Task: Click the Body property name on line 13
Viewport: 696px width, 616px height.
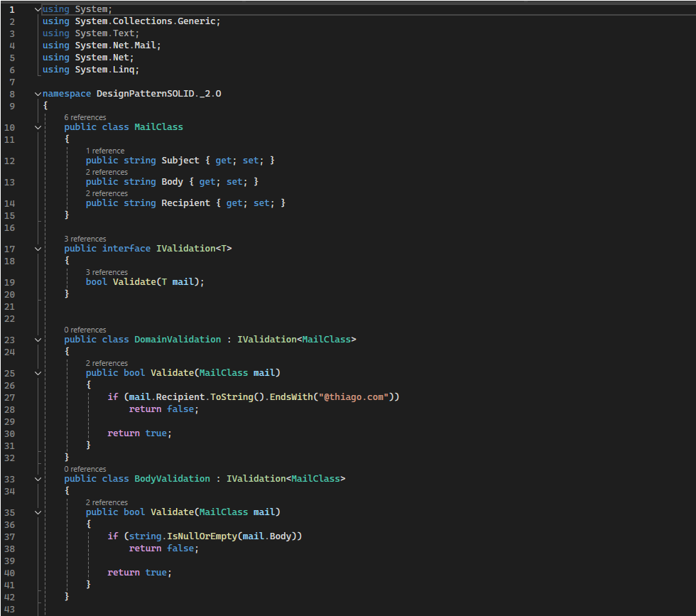Action: [172, 182]
